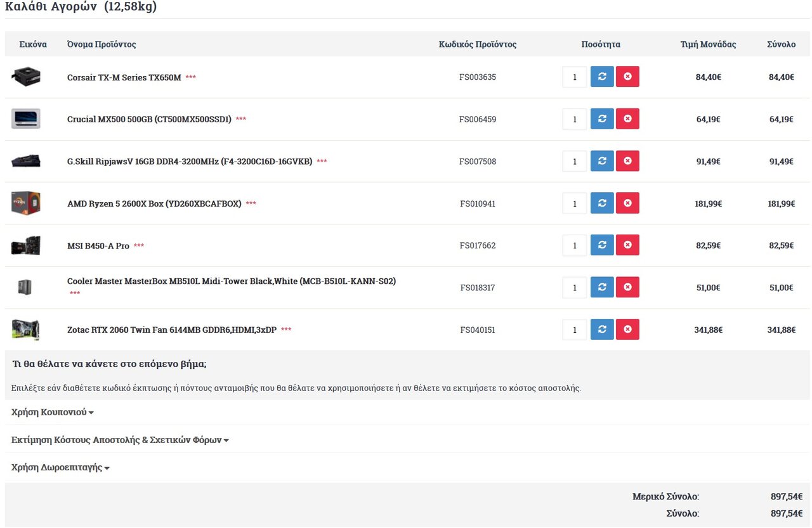Click the Κωδικός Προϊόντος column header
Screen dimensions: 812x528
point(478,44)
